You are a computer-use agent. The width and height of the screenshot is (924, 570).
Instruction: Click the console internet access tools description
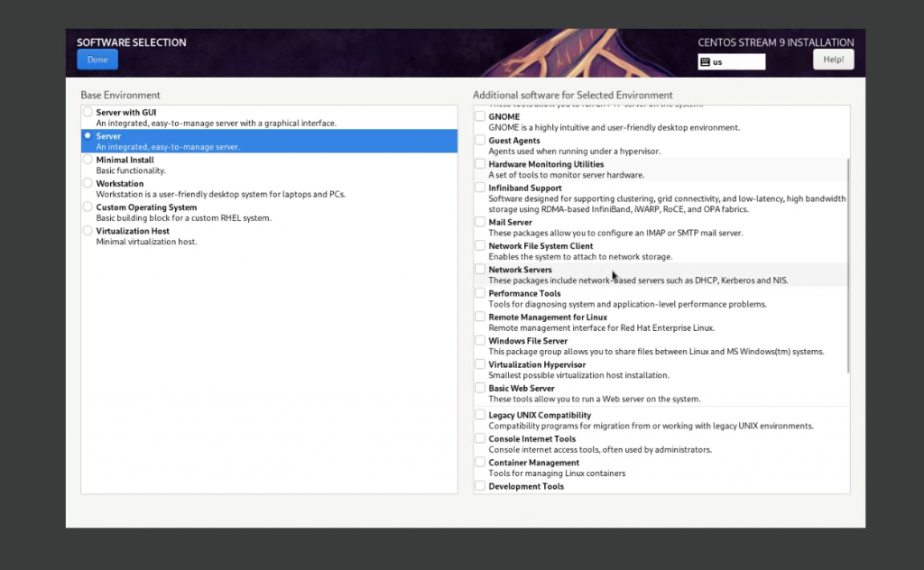click(x=600, y=449)
